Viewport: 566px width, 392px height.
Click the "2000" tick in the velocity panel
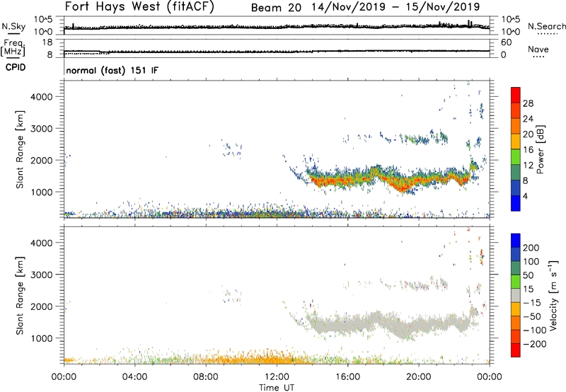(x=42, y=306)
